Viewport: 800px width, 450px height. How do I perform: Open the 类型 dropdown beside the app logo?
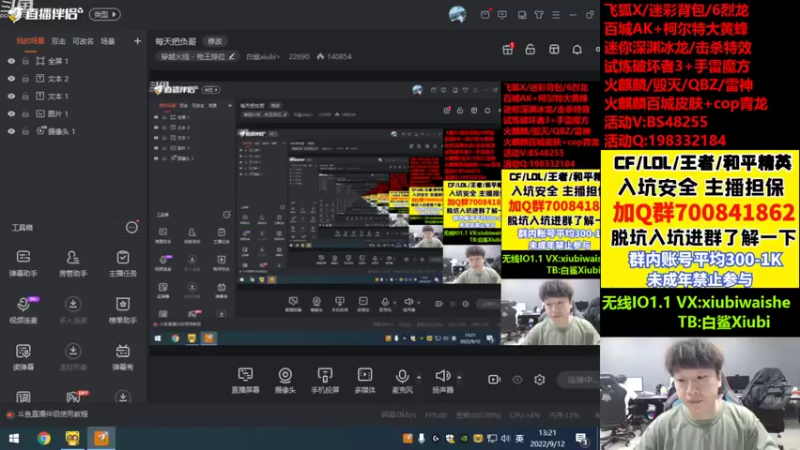click(x=105, y=14)
